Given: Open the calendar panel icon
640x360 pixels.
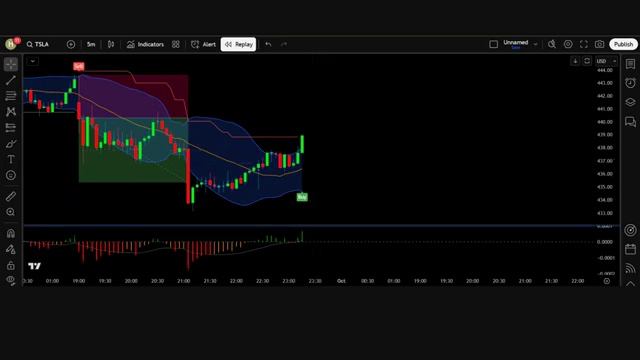Looking at the screenshot, I should 630,249.
